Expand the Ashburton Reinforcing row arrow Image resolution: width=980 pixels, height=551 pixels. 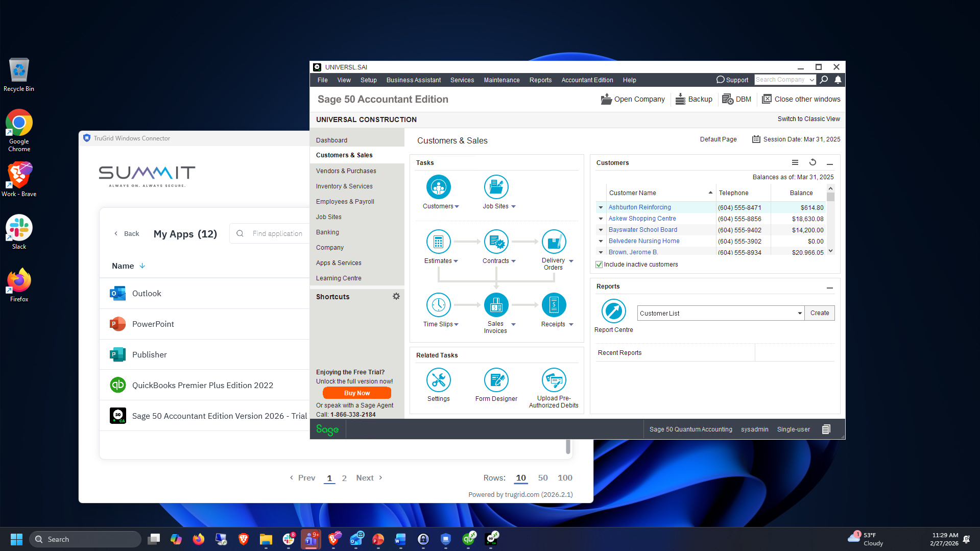601,208
